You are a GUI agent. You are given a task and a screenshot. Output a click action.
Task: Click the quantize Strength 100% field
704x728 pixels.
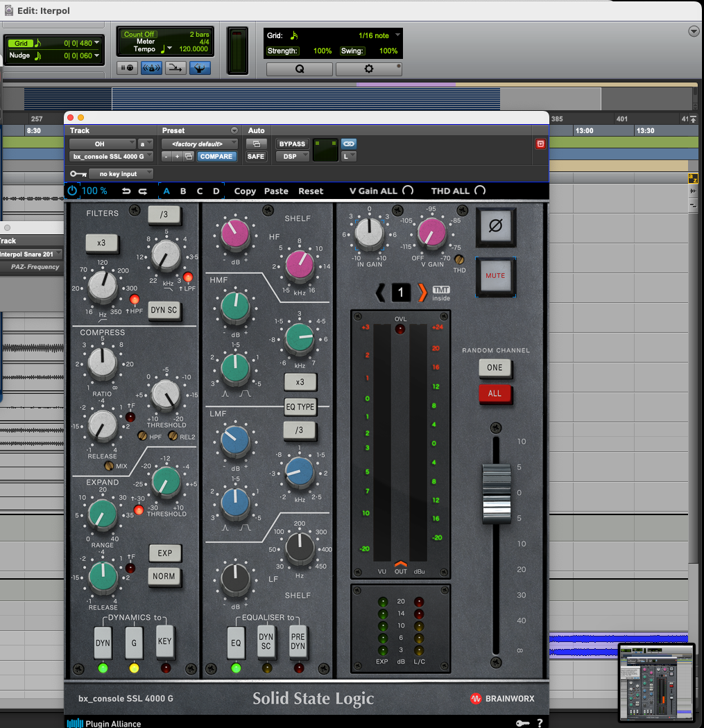[x=323, y=51]
